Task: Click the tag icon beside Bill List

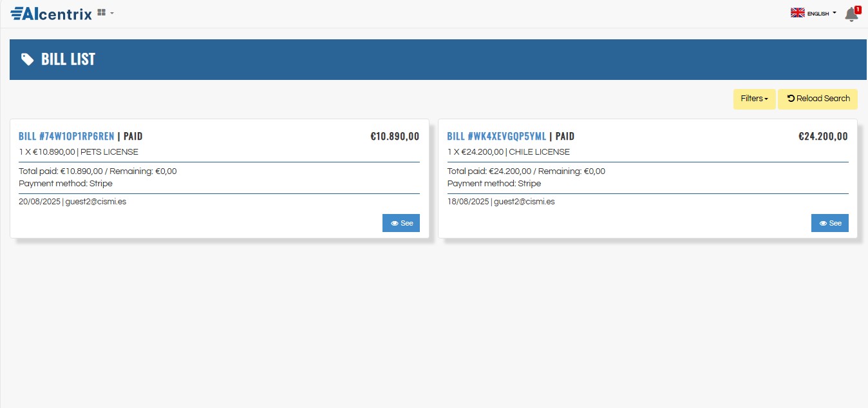Action: (27, 59)
